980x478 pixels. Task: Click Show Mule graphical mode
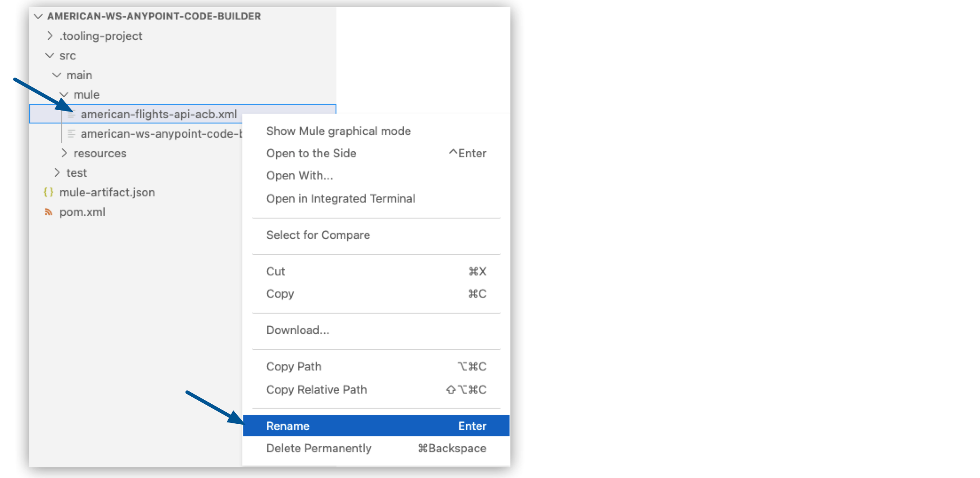tap(338, 131)
